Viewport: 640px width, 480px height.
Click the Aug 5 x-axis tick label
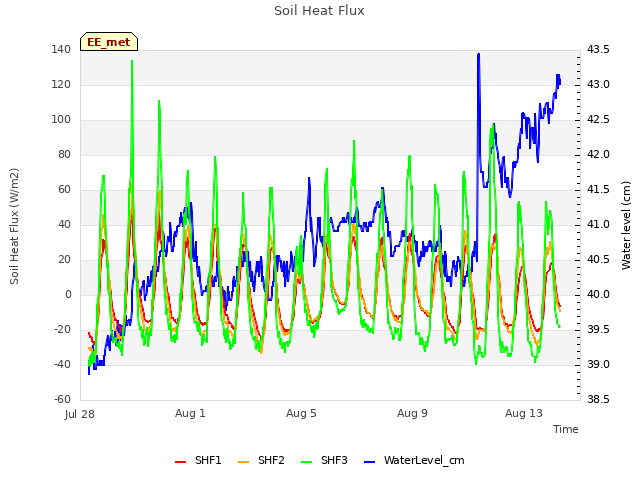pos(301,413)
